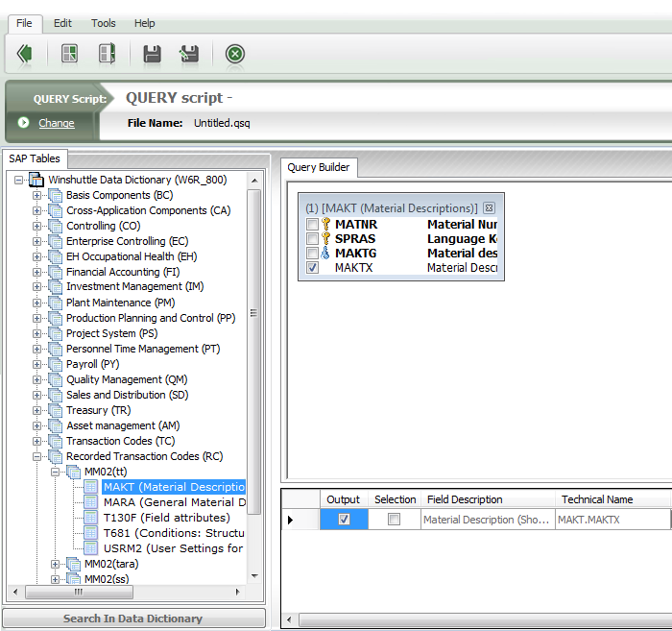
Task: Click the Selection column header
Action: point(395,499)
